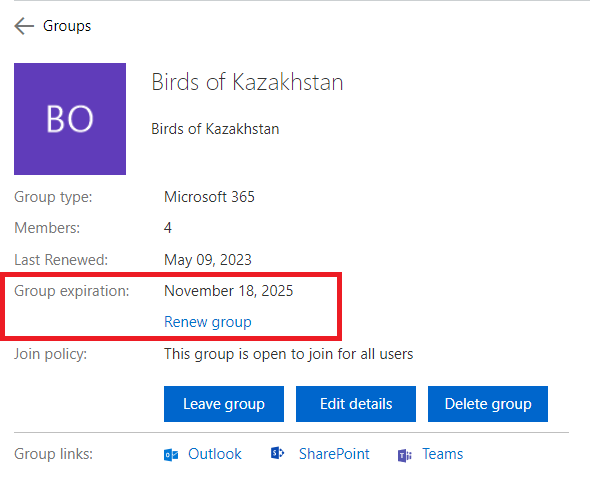
Task: Open the Outlook text link
Action: coord(214,454)
